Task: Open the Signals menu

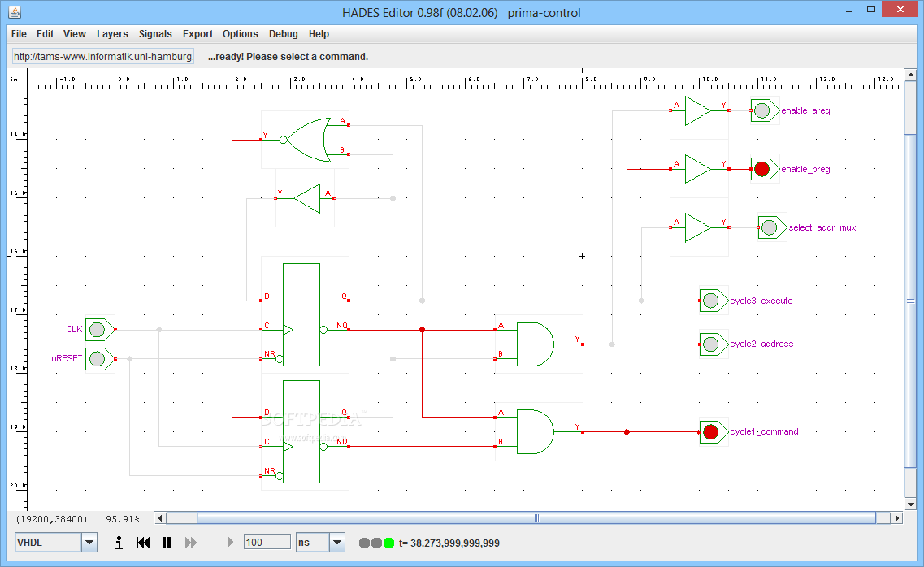Action: 155,34
